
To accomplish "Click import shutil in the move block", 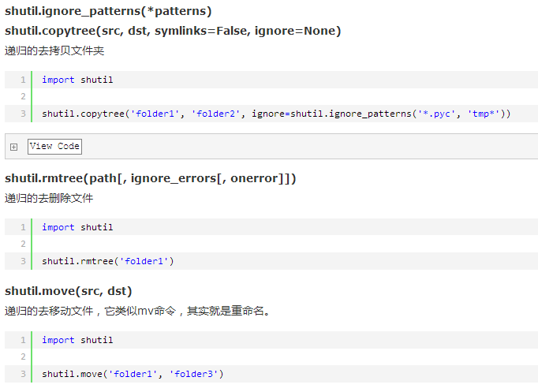I will (x=77, y=340).
